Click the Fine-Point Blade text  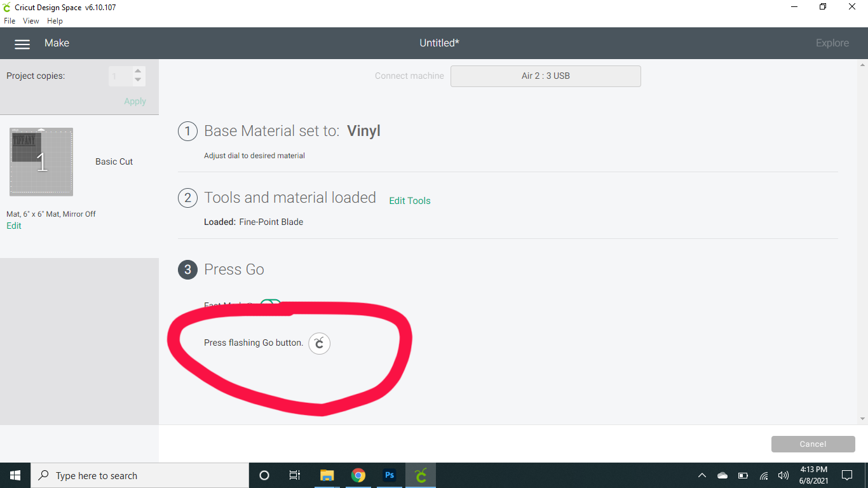coord(271,222)
